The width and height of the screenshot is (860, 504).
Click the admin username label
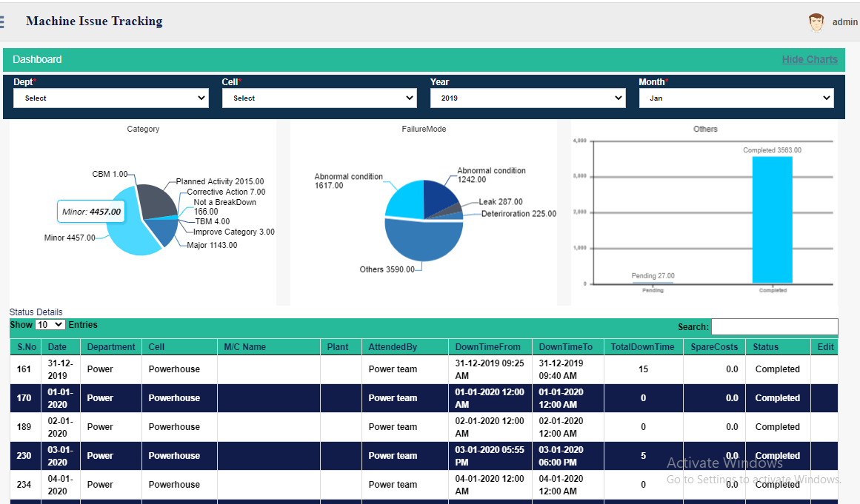844,22
